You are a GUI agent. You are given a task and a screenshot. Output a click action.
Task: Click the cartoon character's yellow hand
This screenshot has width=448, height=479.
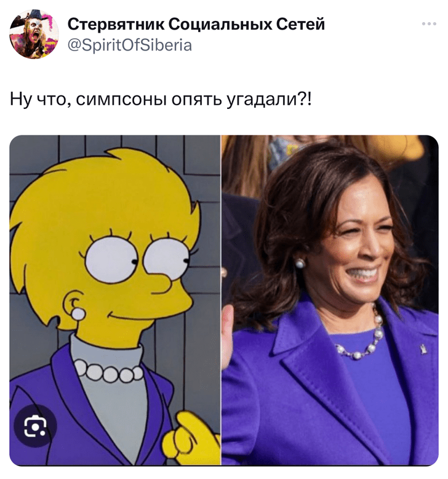coord(191,438)
